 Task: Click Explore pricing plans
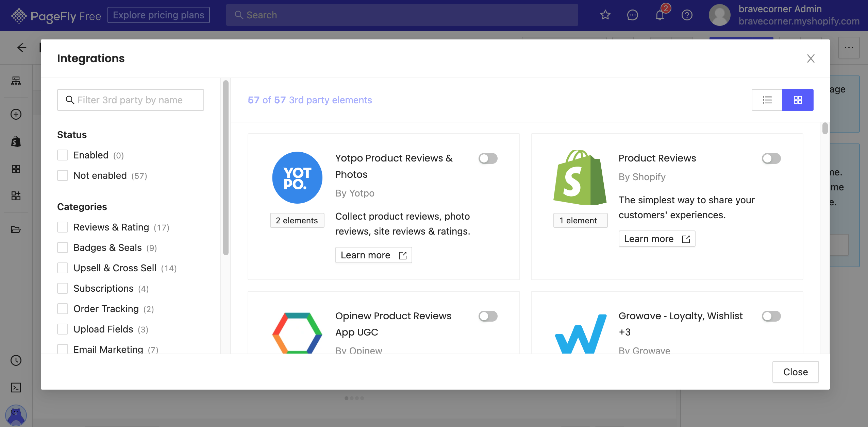tap(158, 15)
